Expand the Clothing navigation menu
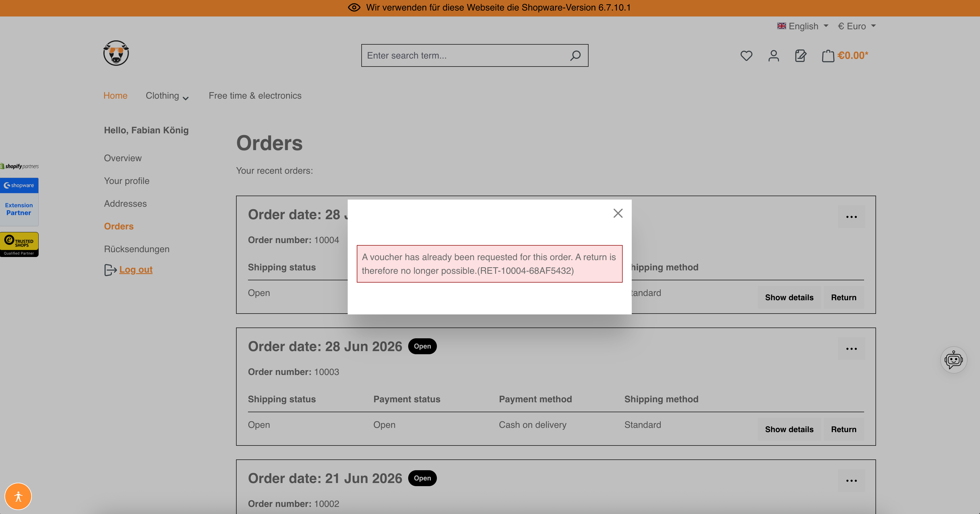Screen dimensions: 980x514 point(167,96)
